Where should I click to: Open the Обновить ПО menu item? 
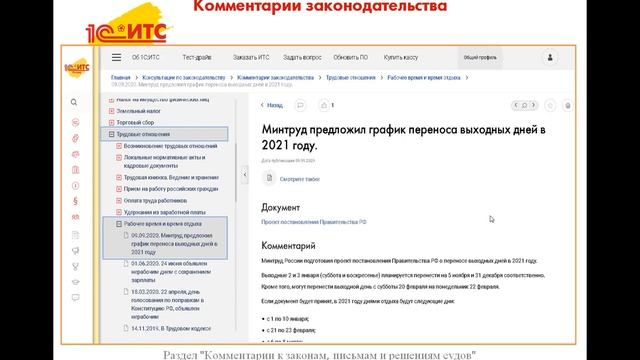tap(351, 58)
